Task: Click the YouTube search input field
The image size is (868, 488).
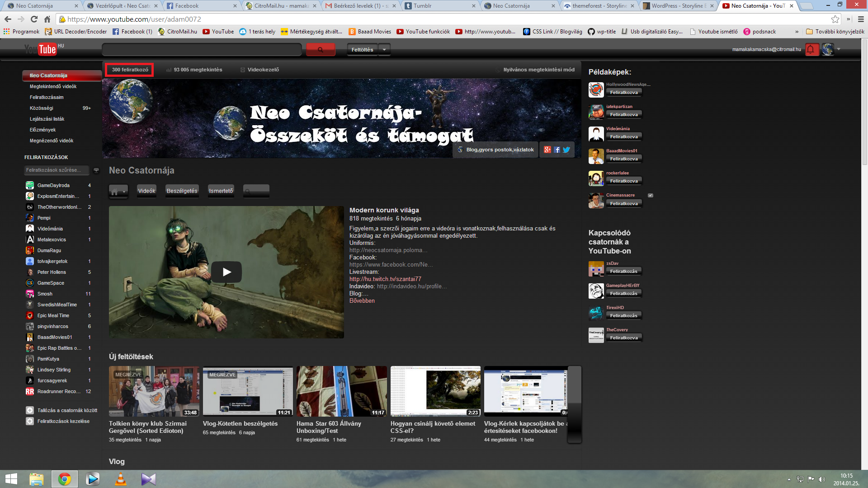Action: coord(202,50)
